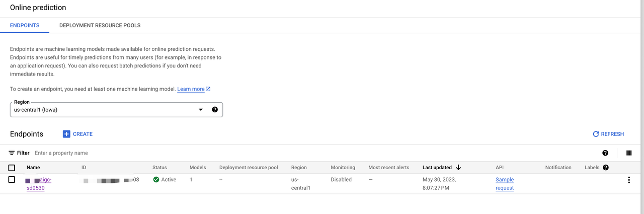
Task: Open the Learn more link
Action: click(191, 89)
